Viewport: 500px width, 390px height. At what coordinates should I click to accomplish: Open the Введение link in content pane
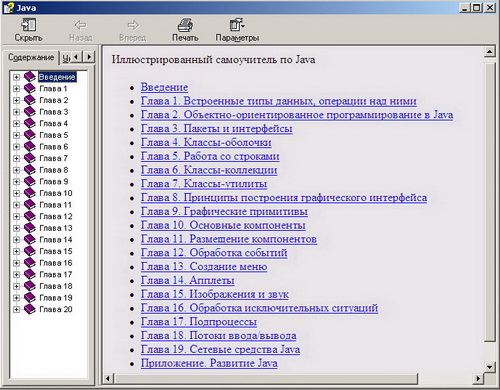point(164,87)
